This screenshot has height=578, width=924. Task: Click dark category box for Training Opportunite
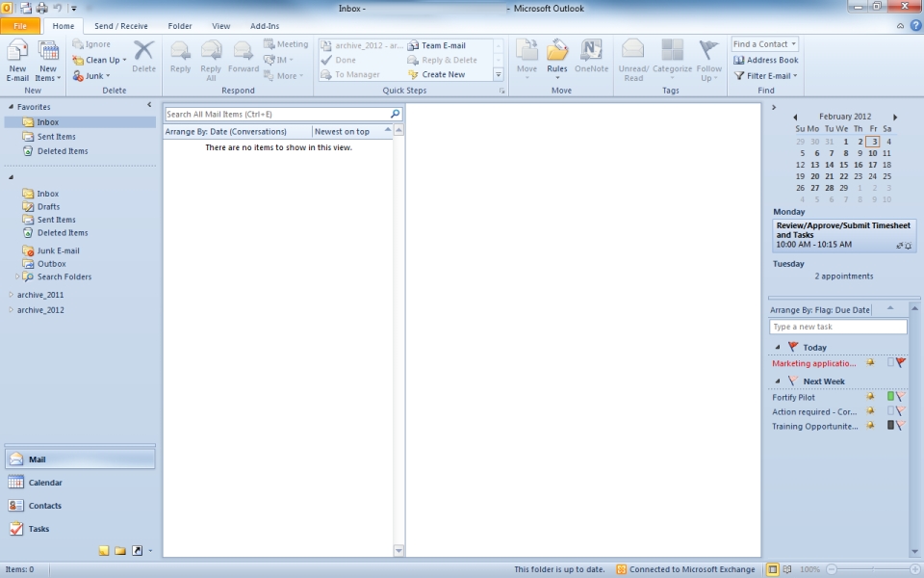pos(890,425)
